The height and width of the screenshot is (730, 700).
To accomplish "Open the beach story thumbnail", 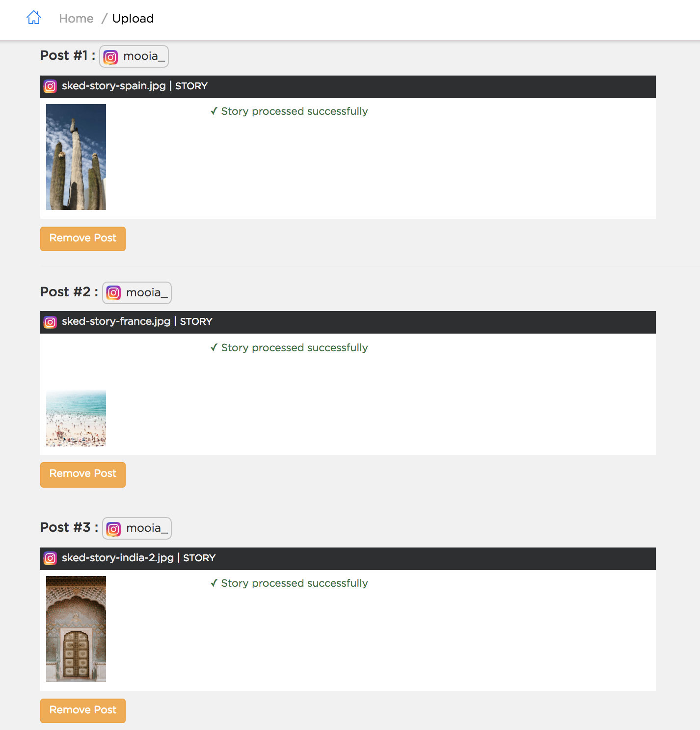I will (76, 418).
